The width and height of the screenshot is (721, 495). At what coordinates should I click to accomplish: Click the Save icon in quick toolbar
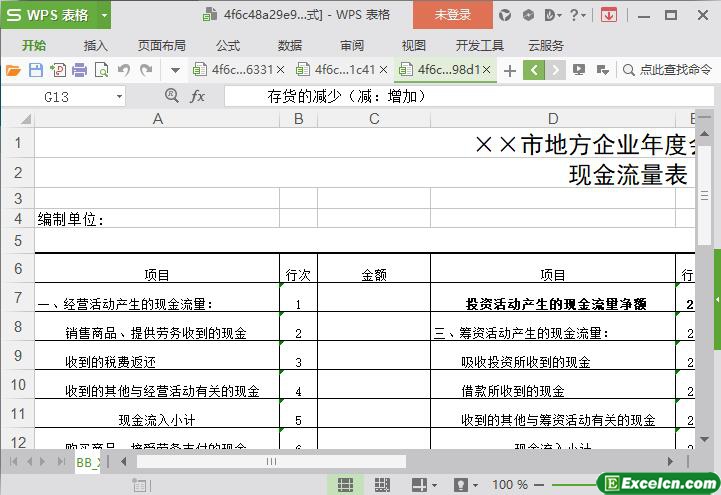coord(35,70)
